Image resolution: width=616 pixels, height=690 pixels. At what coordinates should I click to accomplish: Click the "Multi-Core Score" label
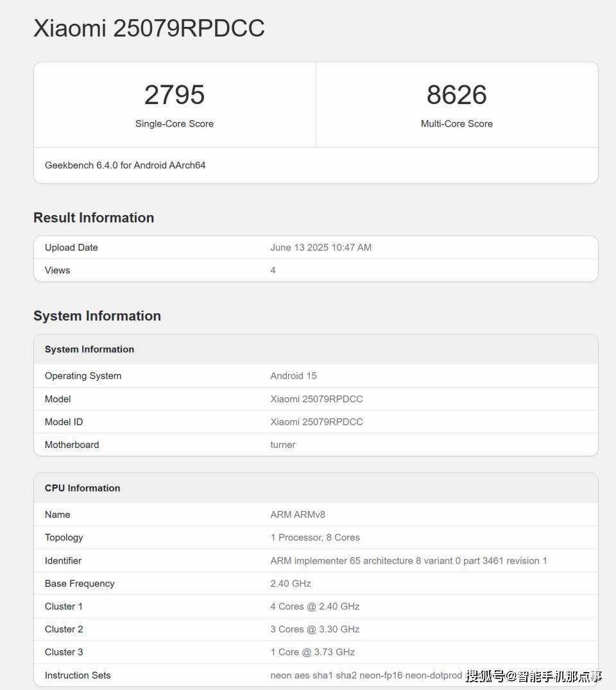(457, 124)
